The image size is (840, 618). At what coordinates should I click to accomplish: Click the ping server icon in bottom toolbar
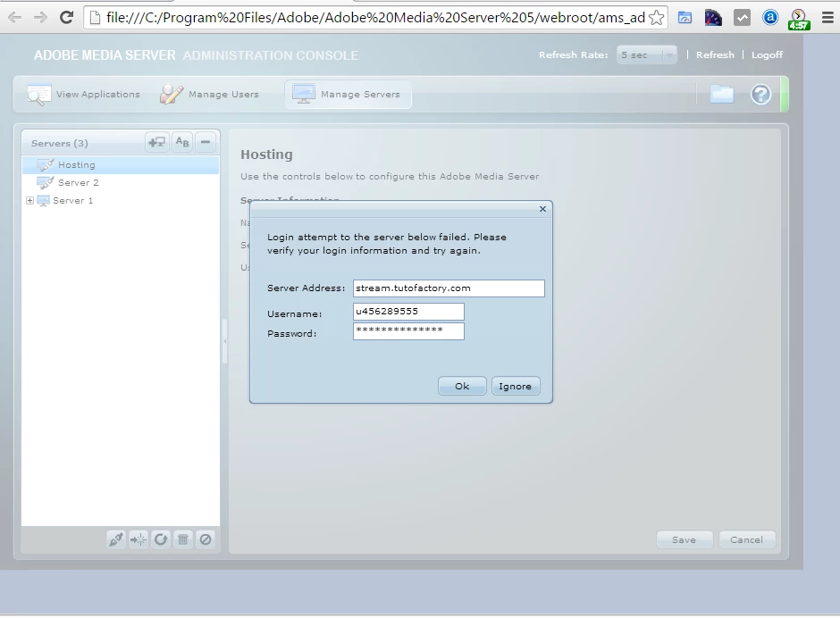tap(139, 539)
